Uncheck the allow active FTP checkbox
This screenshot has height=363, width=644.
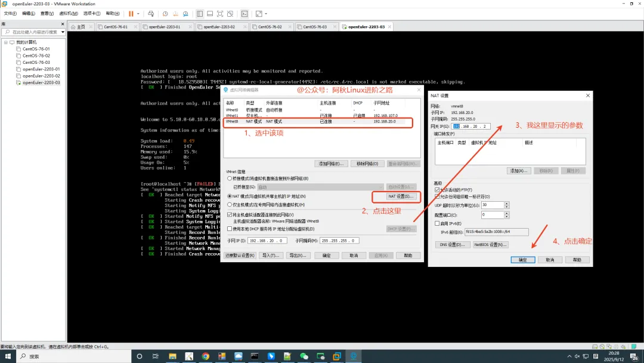click(x=437, y=190)
